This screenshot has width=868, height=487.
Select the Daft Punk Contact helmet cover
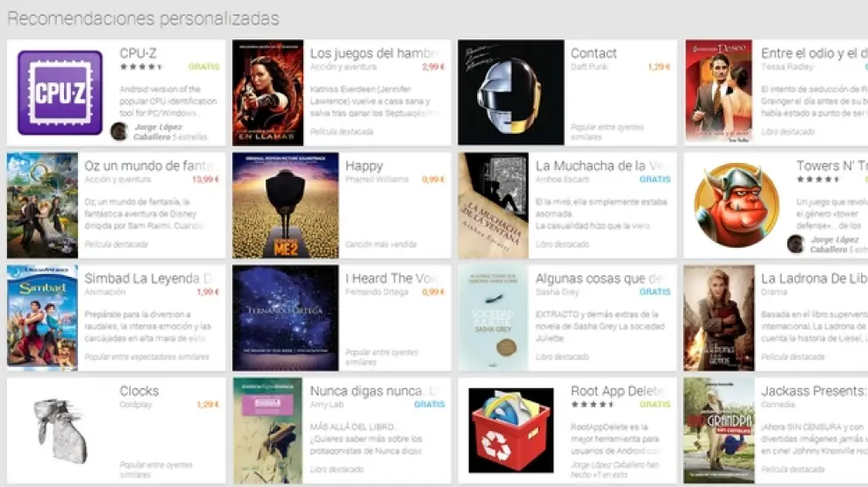click(x=511, y=92)
